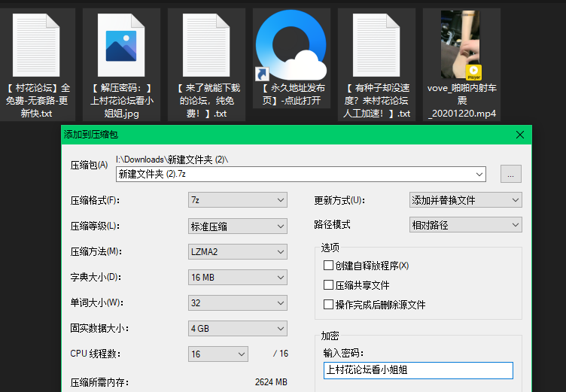Select the vove mp4 video thumbnail

[461, 47]
